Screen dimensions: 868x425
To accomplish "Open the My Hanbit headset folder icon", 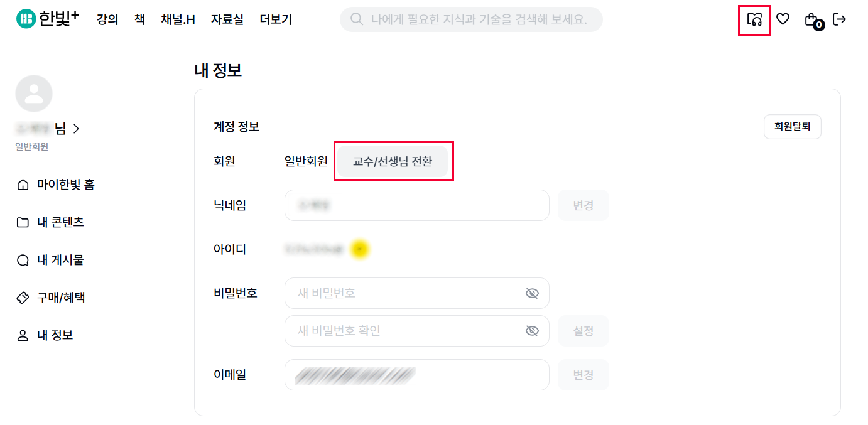I will coord(754,19).
